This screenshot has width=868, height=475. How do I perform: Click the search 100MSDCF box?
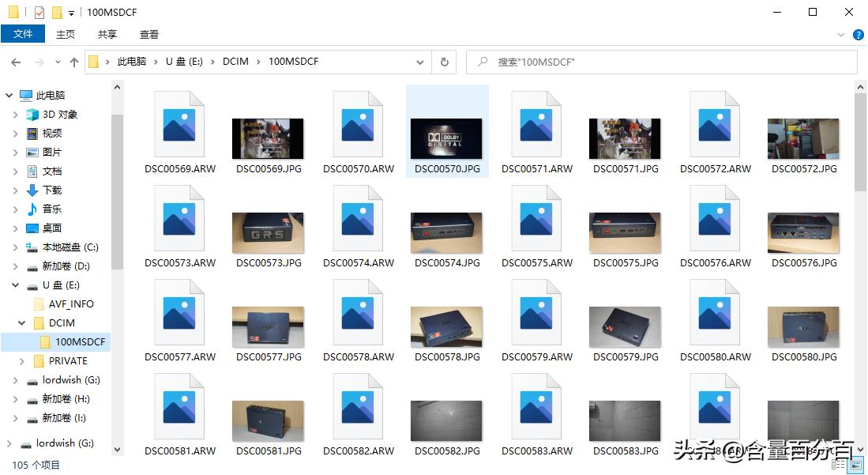[x=662, y=62]
